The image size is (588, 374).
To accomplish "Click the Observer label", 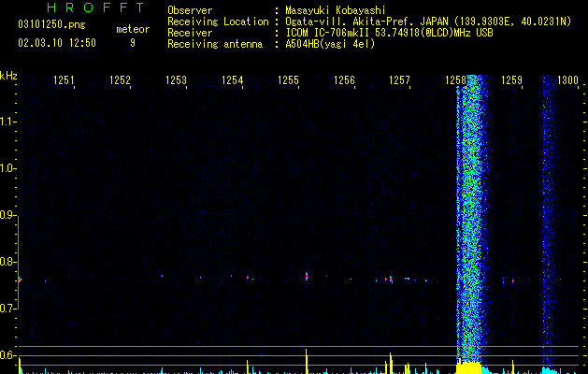I will (190, 10).
